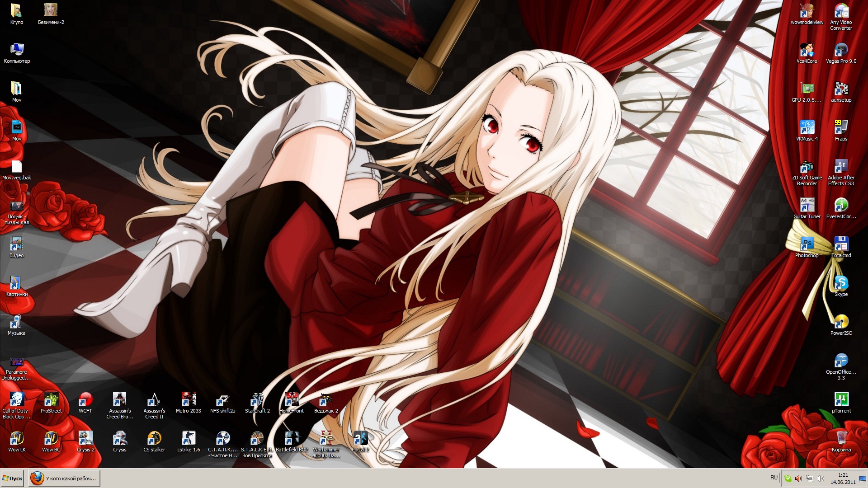Click the taskbar clock showing 1:21

click(x=843, y=479)
